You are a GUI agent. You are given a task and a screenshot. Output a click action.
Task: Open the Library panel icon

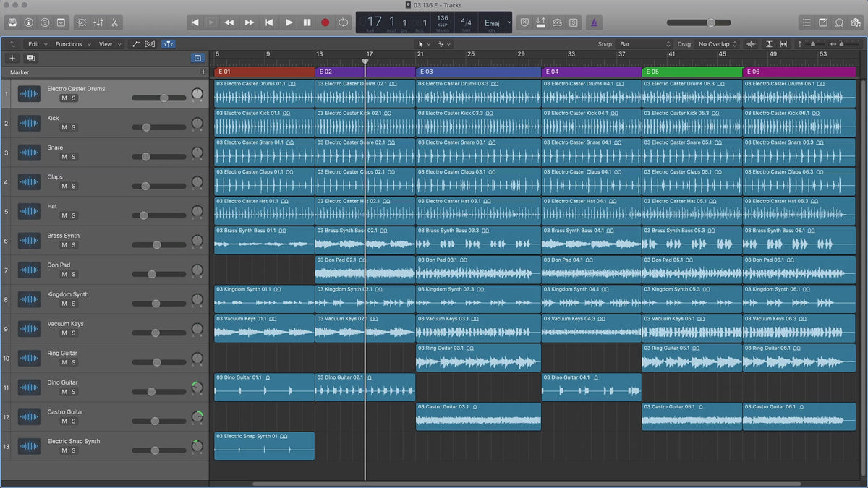(13, 22)
